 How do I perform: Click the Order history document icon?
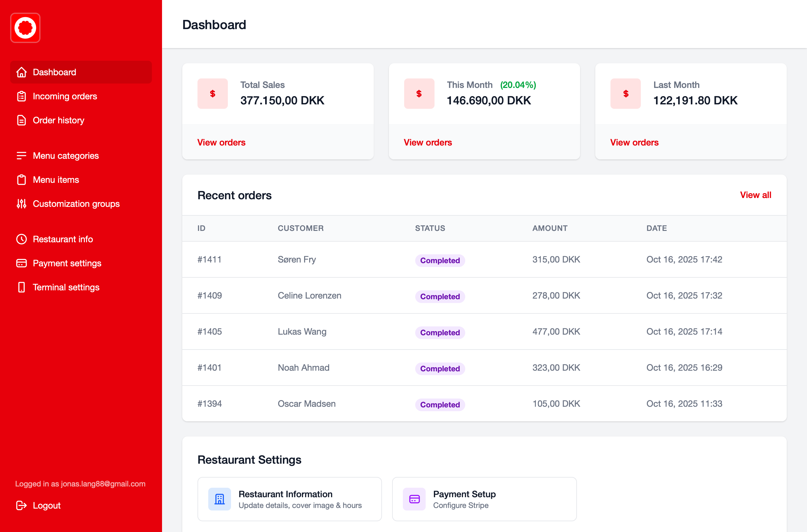[21, 120]
